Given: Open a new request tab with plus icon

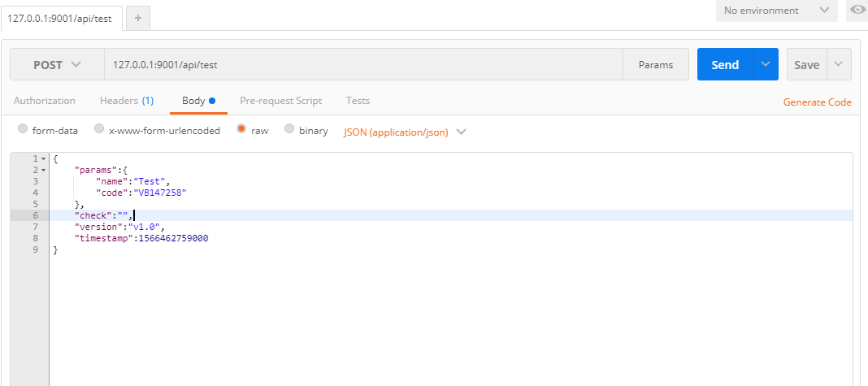Looking at the screenshot, I should (x=138, y=18).
